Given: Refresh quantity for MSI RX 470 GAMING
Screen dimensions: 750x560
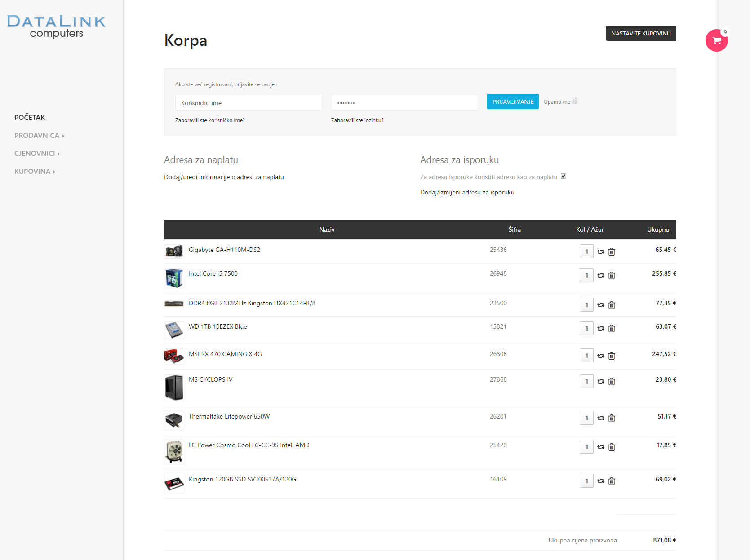Looking at the screenshot, I should (601, 356).
